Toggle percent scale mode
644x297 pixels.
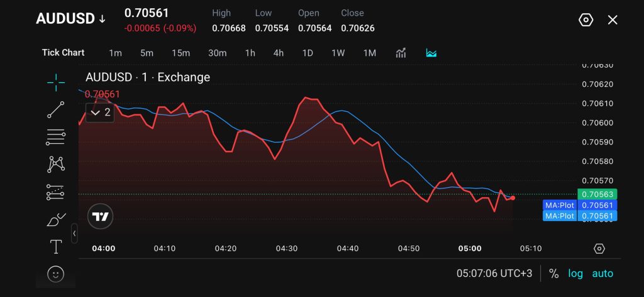pos(553,274)
